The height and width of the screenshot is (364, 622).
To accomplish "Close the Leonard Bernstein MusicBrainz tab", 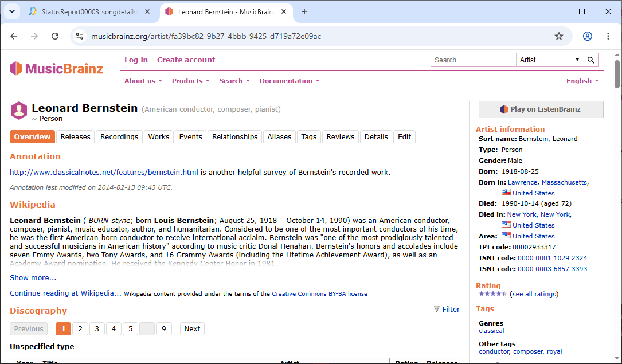I will click(284, 11).
